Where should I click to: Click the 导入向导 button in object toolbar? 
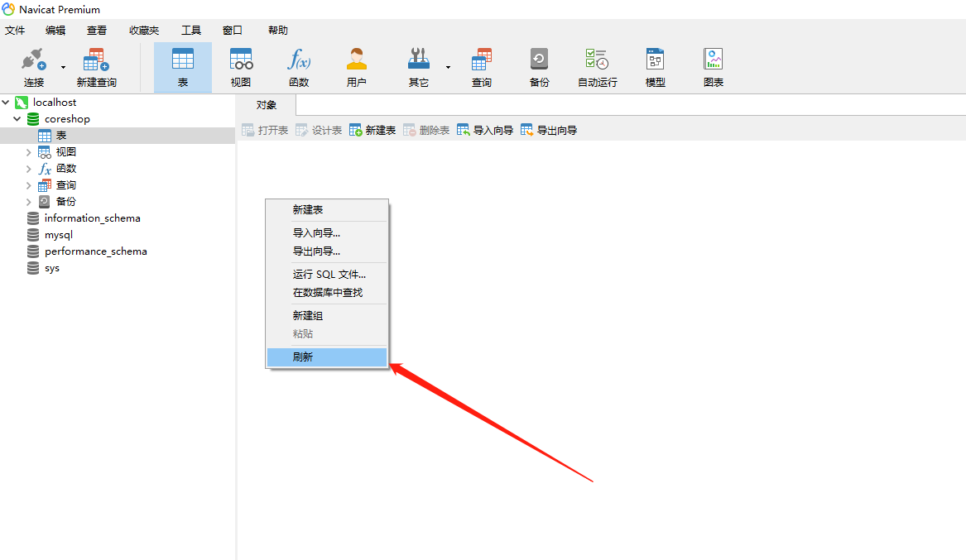point(485,131)
